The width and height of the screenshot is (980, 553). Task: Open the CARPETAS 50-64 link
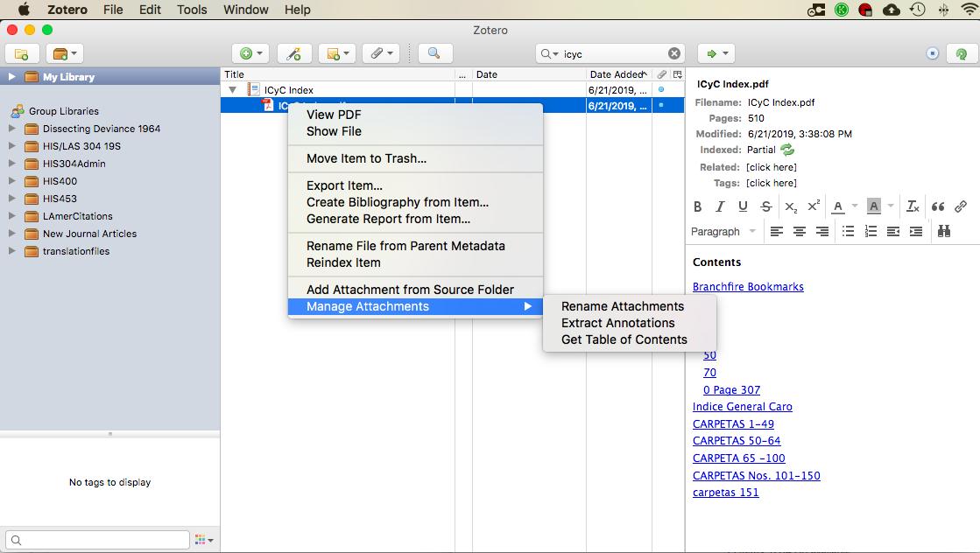click(737, 441)
